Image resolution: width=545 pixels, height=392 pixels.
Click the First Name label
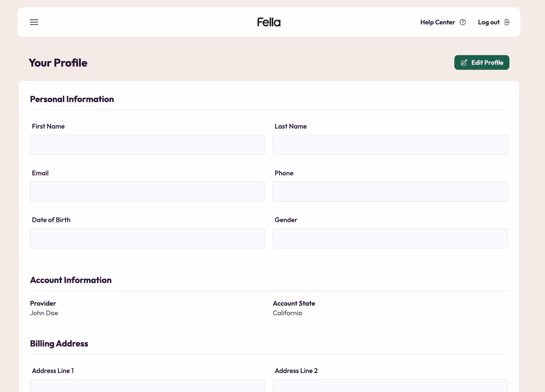[x=48, y=126]
